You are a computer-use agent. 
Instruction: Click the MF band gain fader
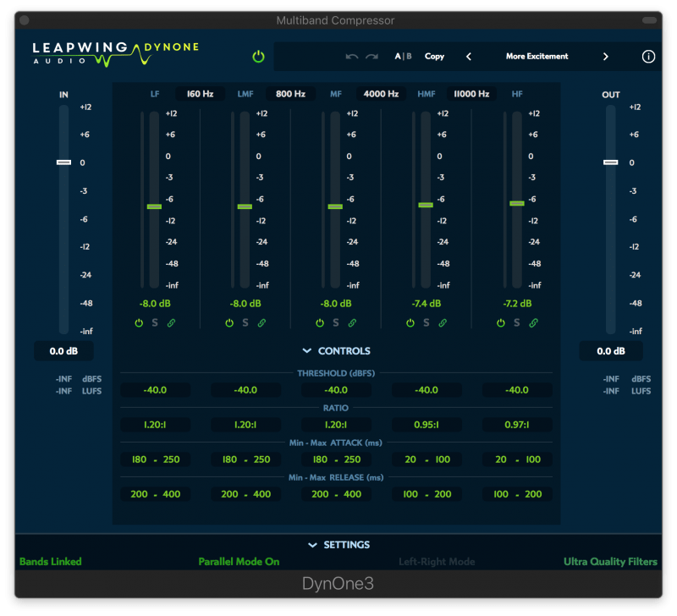click(335, 206)
